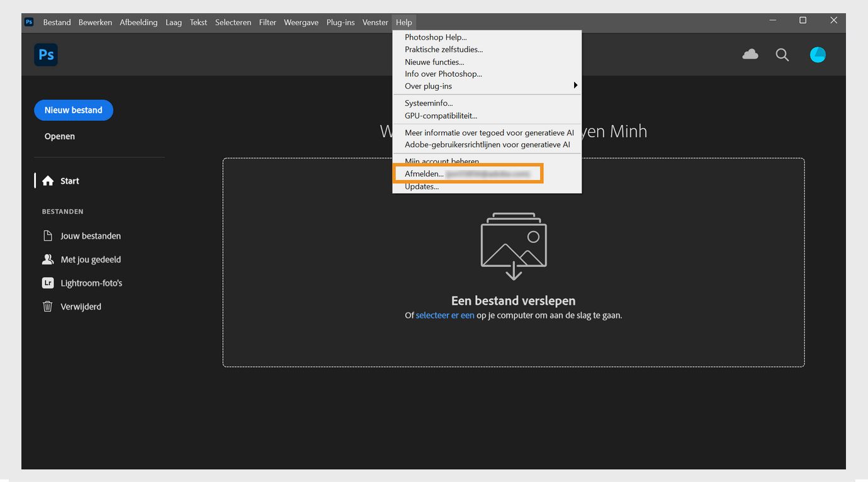Open the Afbeelding menu
Viewport: 868px width, 482px height.
(138, 22)
